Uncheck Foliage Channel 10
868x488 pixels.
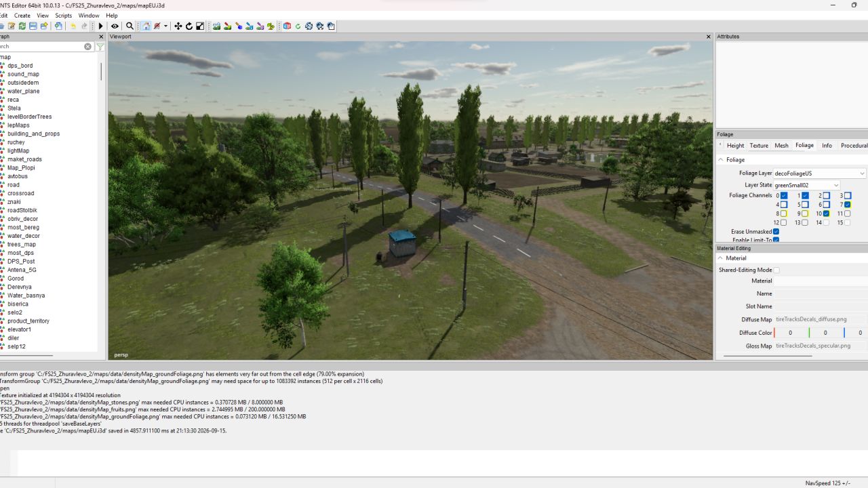(x=827, y=213)
